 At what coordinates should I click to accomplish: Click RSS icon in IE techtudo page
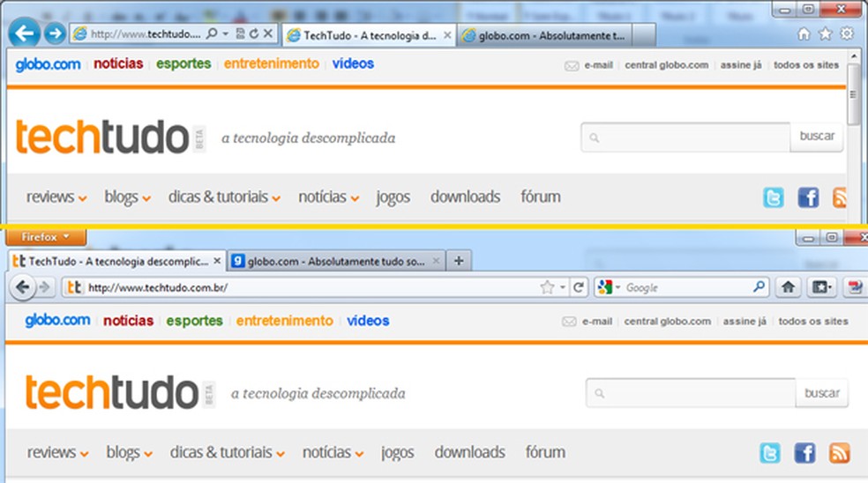(840, 197)
